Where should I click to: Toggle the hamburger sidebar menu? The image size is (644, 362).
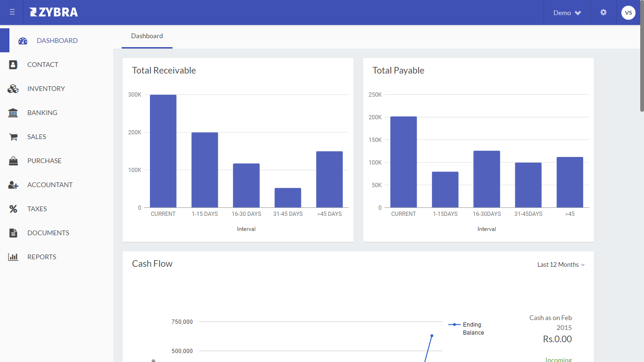(12, 13)
